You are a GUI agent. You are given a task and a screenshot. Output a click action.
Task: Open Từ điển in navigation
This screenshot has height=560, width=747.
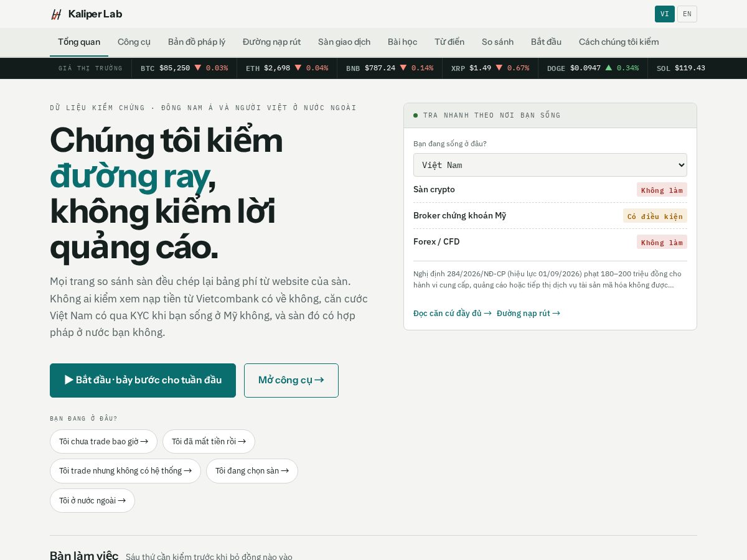[449, 42]
